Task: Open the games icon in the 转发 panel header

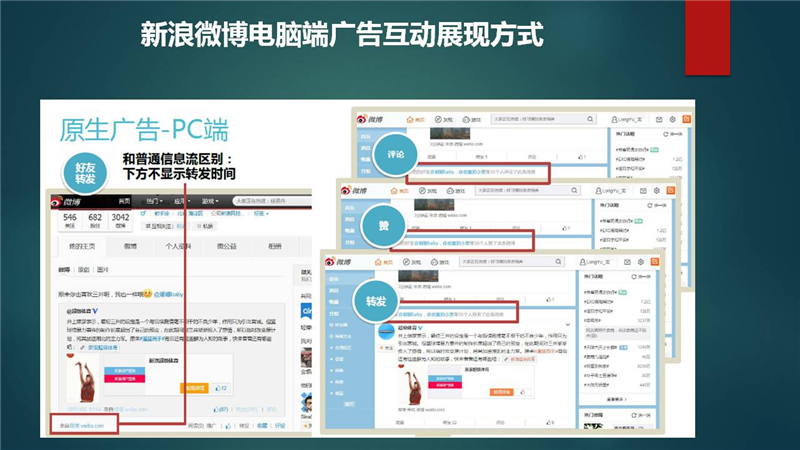Action: click(x=434, y=262)
